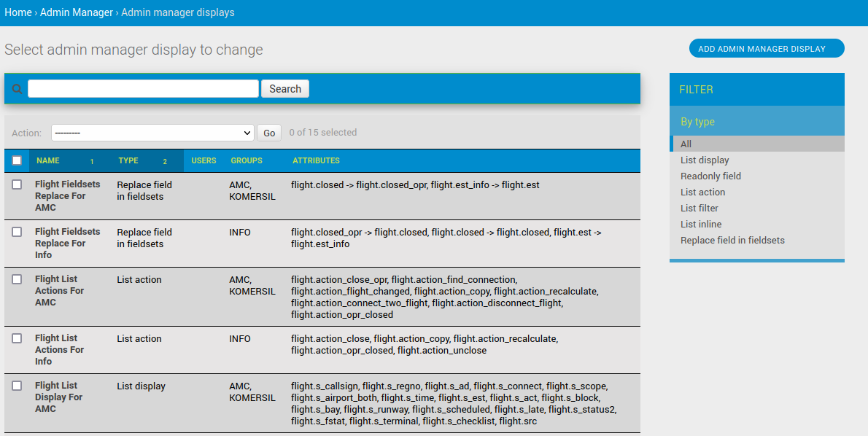Go to Home breadcrumb
Image resolution: width=868 pixels, height=436 pixels.
click(18, 12)
